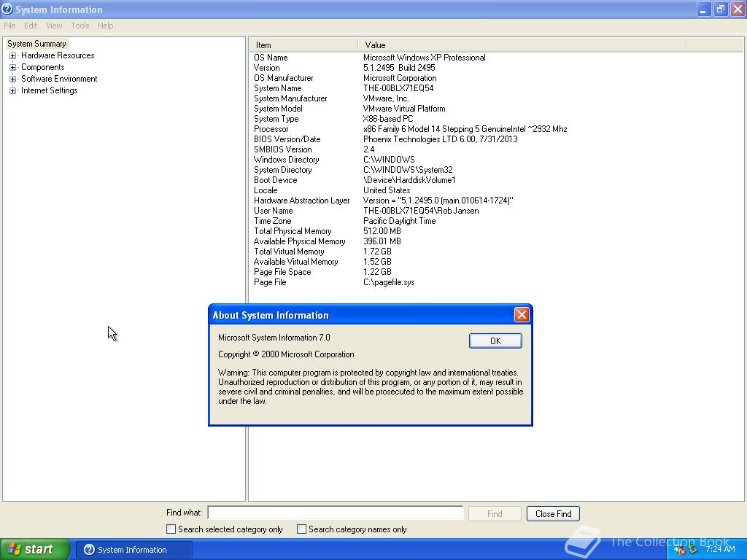Viewport: 747px width, 560px height.
Task: Select Components category label
Action: 43,67
